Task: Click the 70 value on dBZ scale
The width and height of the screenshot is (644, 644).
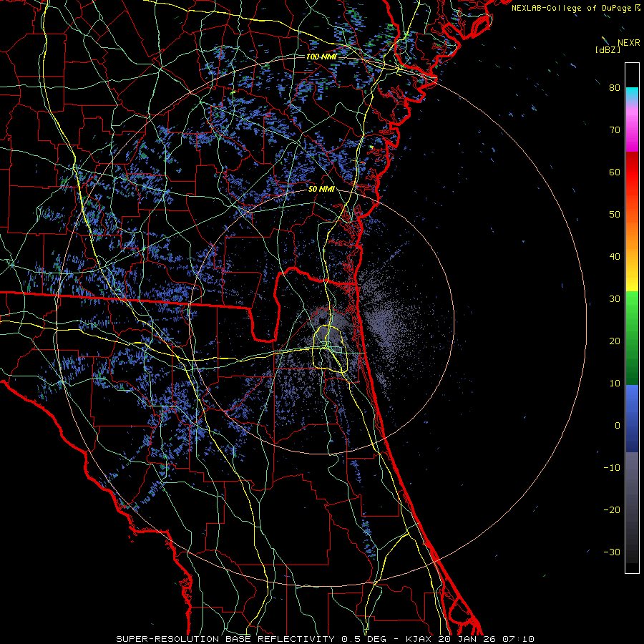Action: tap(615, 130)
